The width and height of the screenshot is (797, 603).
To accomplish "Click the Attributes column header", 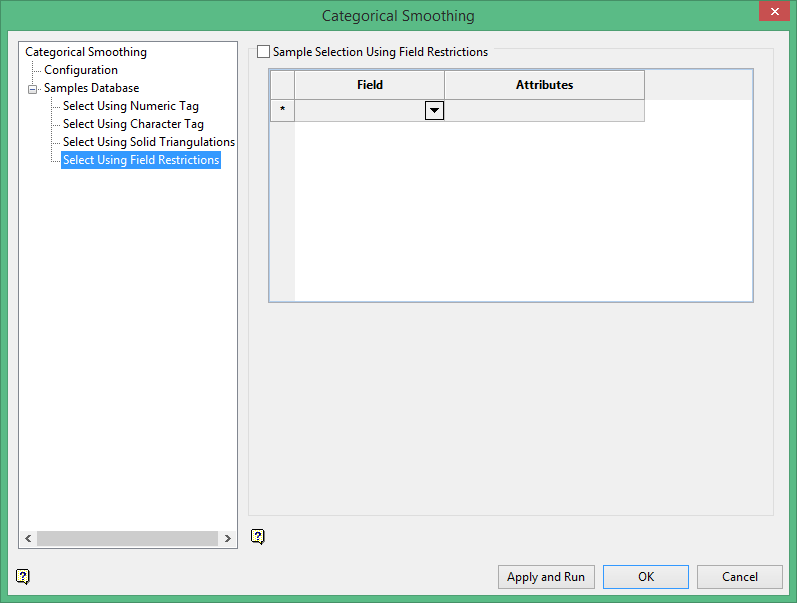I will point(544,85).
